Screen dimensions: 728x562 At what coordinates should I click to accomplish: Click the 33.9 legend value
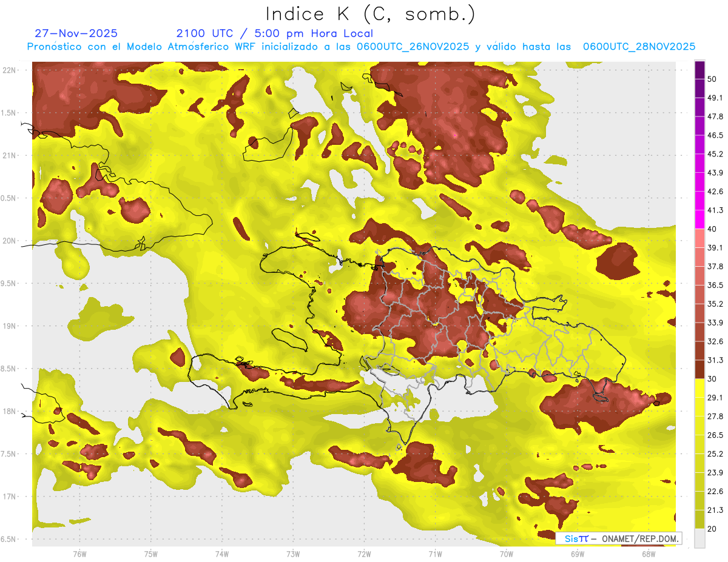pyautogui.click(x=715, y=323)
